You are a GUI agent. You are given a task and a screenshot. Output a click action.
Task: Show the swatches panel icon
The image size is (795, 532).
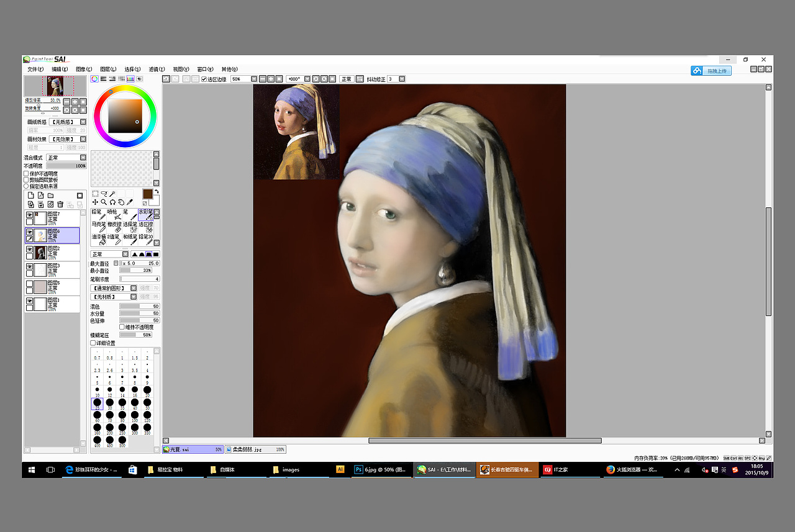pos(130,79)
